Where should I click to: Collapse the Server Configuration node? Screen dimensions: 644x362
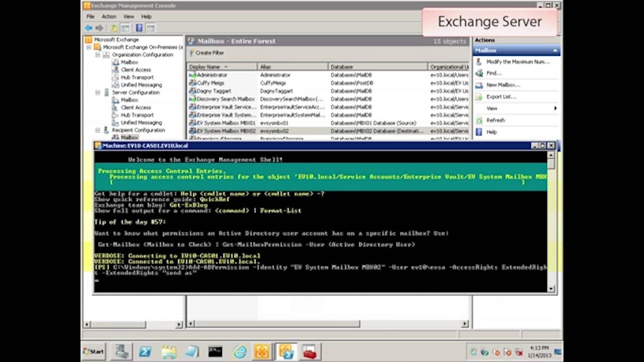98,93
